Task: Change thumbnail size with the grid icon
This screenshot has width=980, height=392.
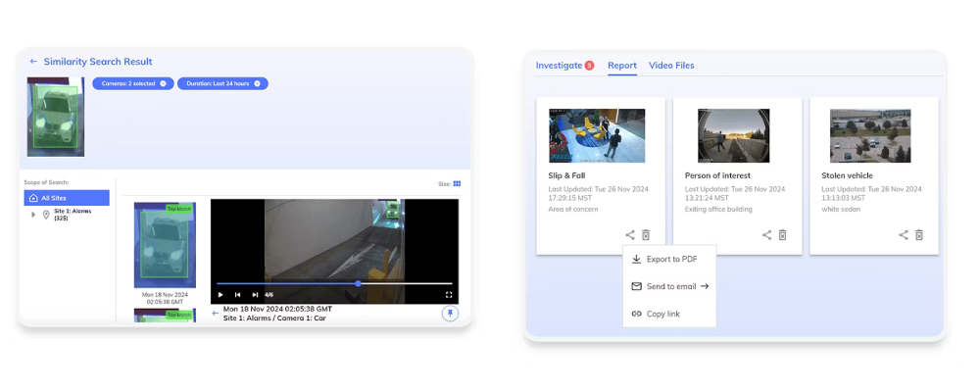Action: 457,183
